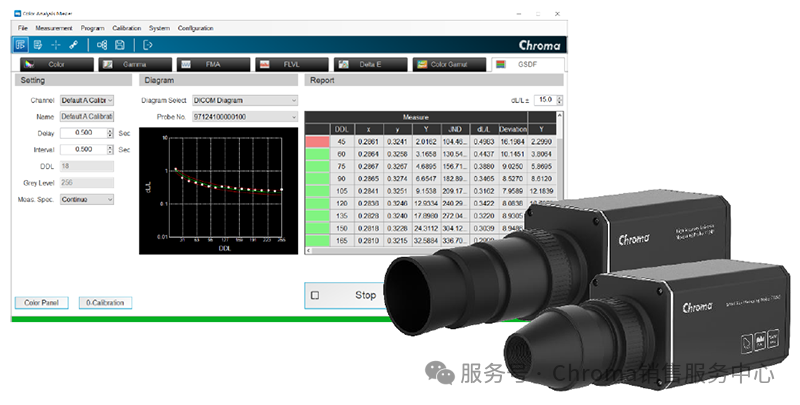The image size is (800, 405).
Task: Expand the Meas. Spec. Continue dropdown
Action: point(87,199)
